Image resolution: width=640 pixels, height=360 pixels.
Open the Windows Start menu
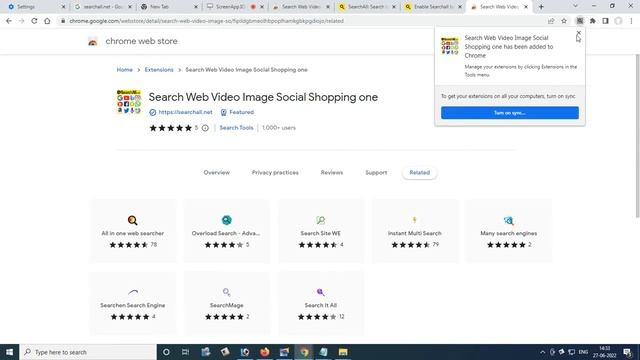9,352
